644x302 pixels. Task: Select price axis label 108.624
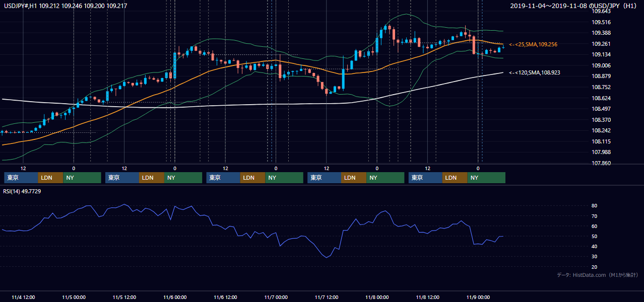pos(601,98)
